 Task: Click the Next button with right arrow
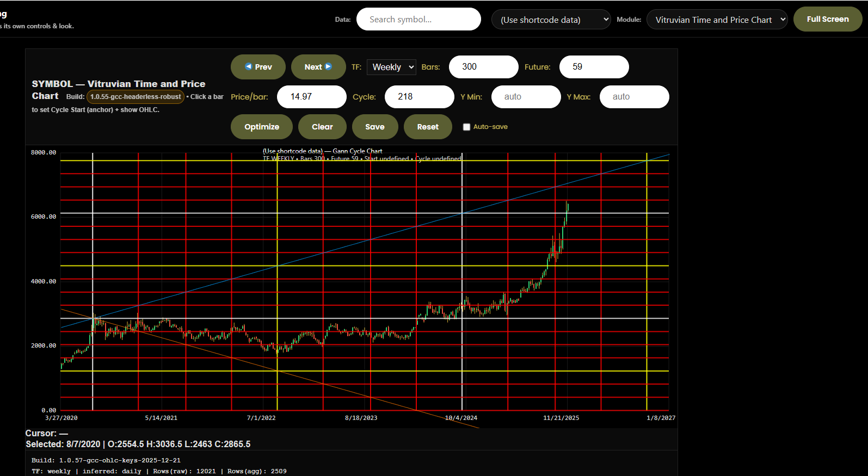[318, 67]
